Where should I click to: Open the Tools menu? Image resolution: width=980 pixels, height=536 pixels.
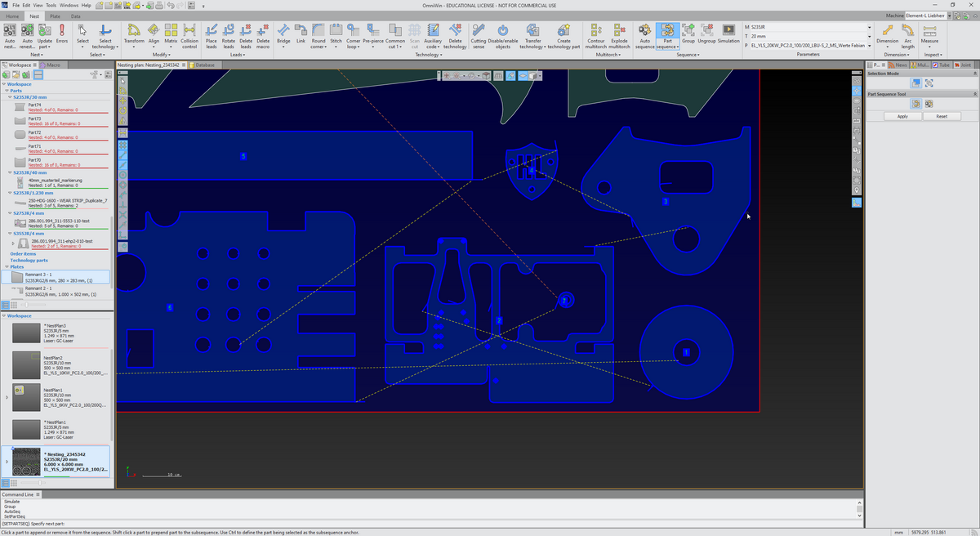pos(51,5)
